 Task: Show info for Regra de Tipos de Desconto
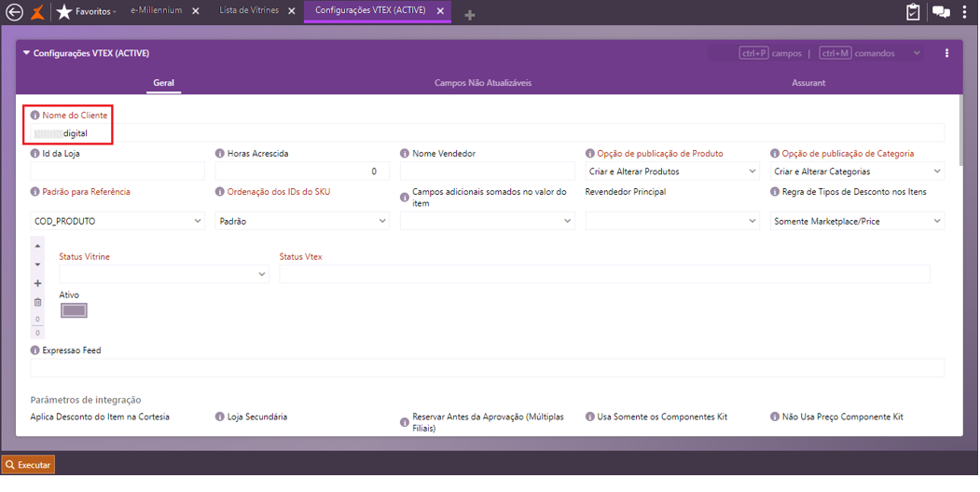click(x=774, y=192)
